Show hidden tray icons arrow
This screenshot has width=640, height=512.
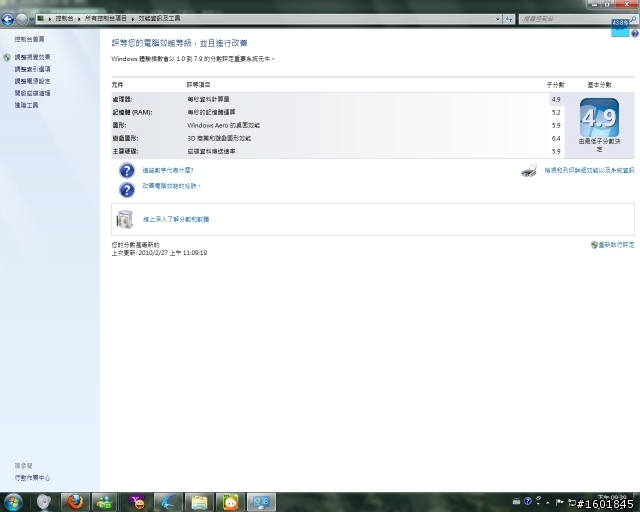(548, 502)
